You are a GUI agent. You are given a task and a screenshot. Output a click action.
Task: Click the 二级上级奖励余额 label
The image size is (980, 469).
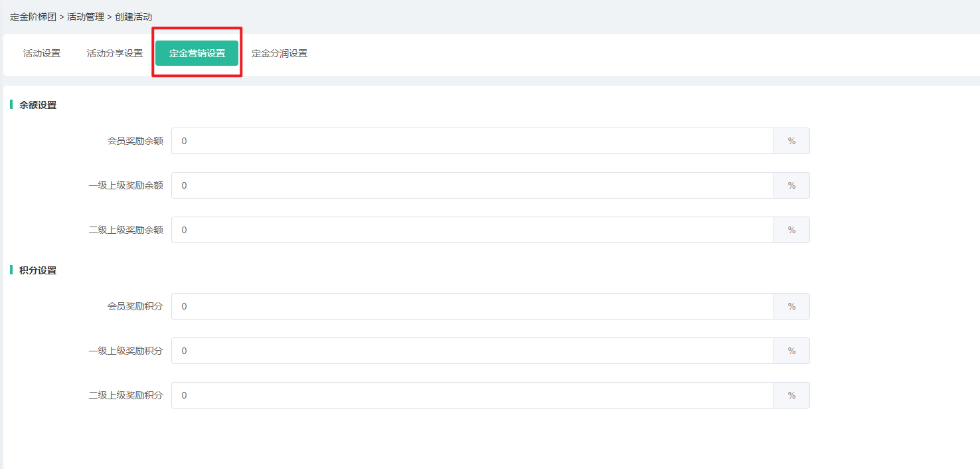point(126,230)
